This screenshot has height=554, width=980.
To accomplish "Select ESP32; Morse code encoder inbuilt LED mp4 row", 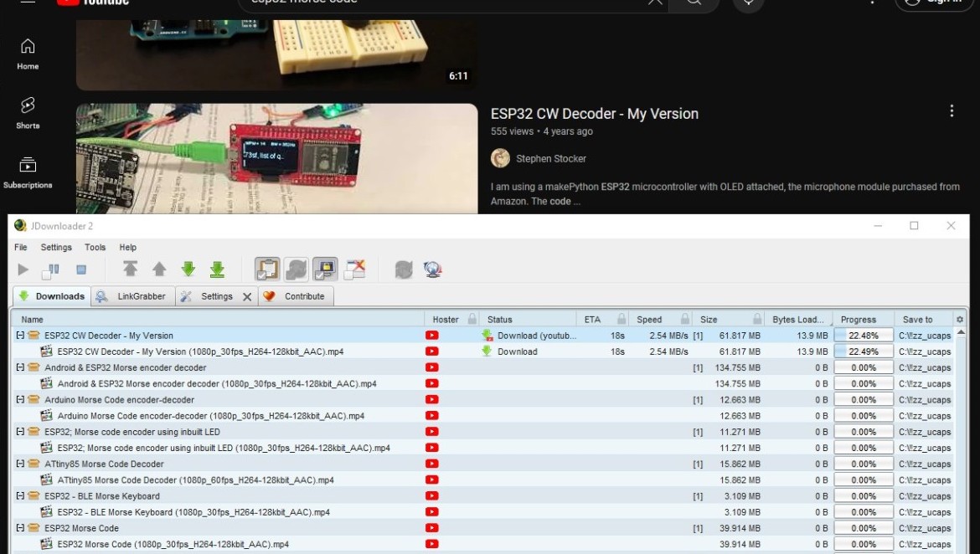I will [x=483, y=448].
